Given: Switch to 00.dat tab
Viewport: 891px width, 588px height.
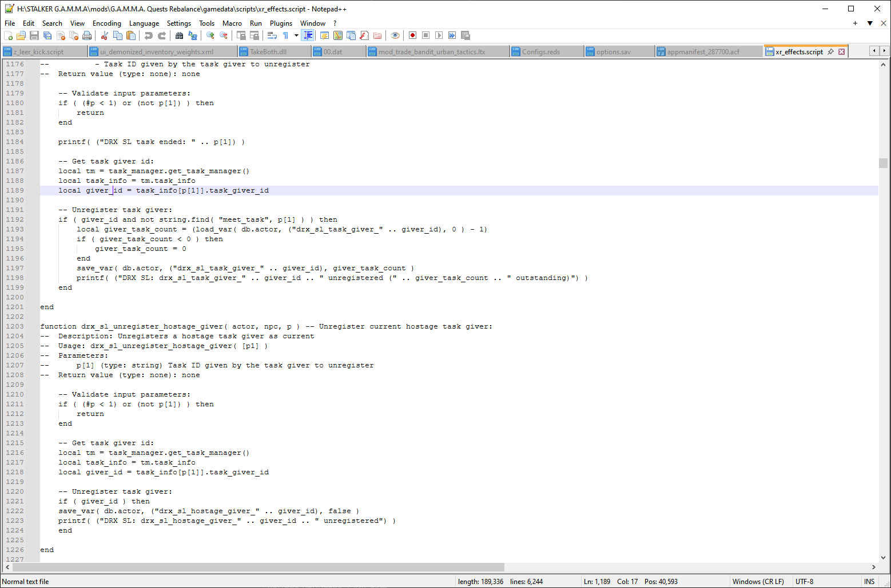Looking at the screenshot, I should 339,51.
